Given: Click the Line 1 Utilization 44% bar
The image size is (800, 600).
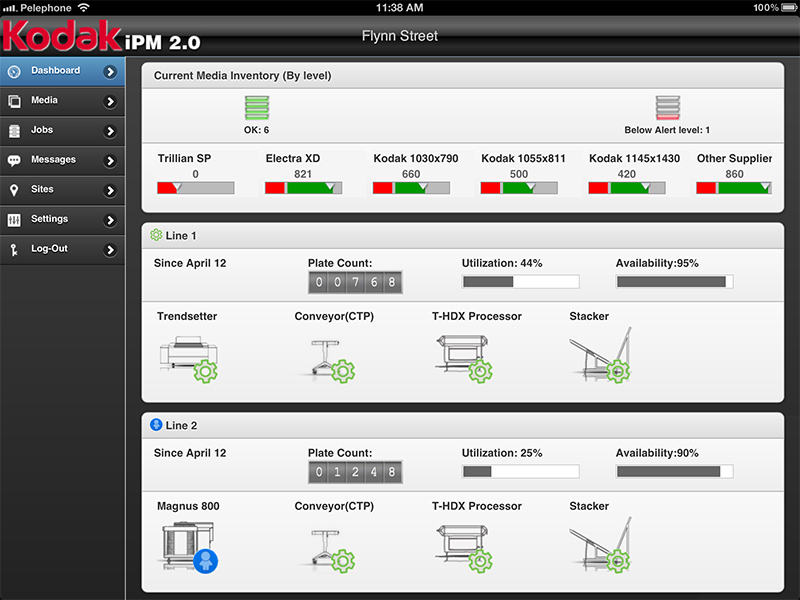Looking at the screenshot, I should coord(520,282).
